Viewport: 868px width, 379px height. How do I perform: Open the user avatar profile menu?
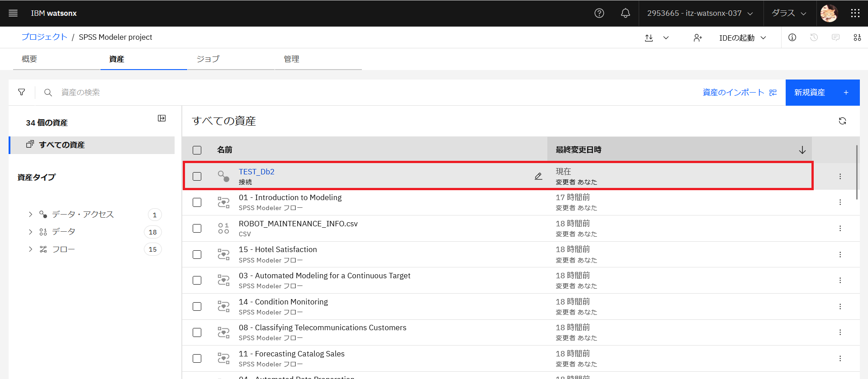tap(829, 13)
